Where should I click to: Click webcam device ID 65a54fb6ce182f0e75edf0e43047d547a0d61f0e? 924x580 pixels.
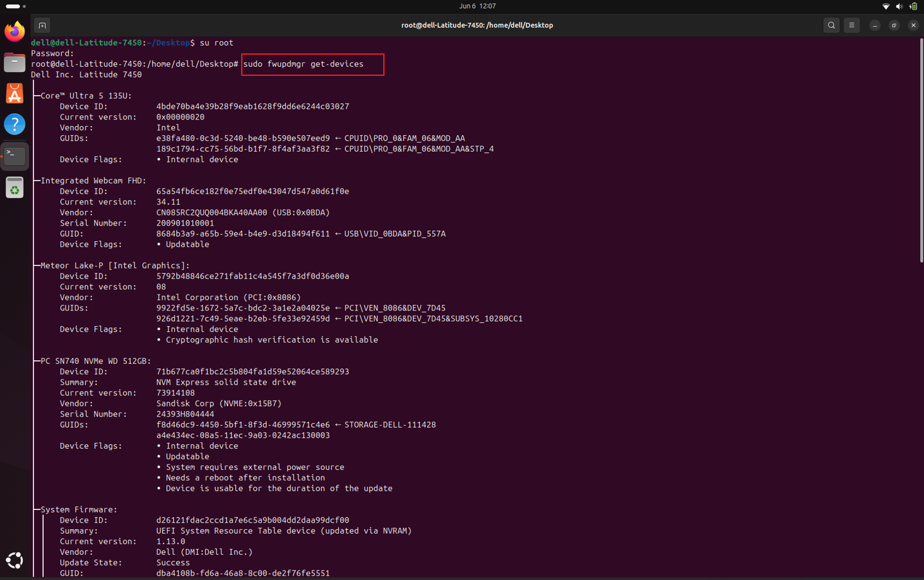coord(253,191)
